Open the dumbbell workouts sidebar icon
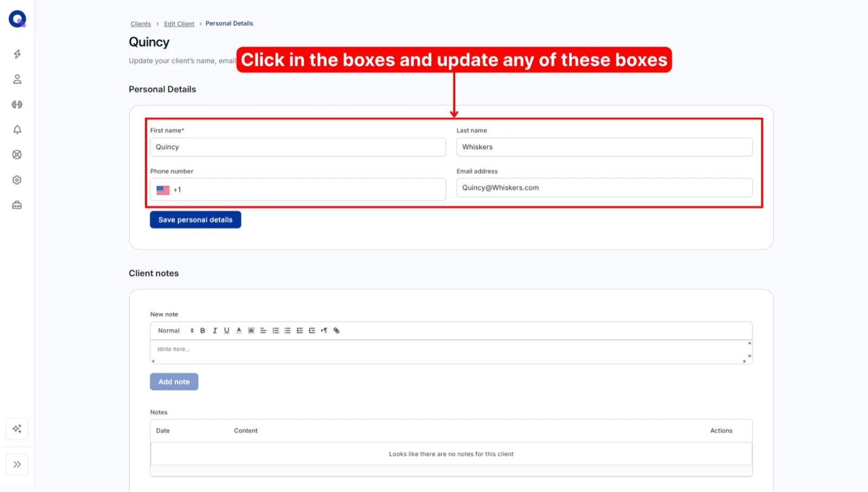 coord(17,104)
